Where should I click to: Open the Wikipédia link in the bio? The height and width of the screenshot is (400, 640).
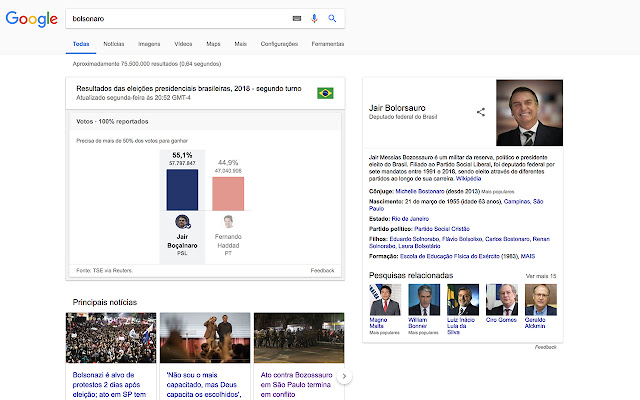(x=468, y=179)
